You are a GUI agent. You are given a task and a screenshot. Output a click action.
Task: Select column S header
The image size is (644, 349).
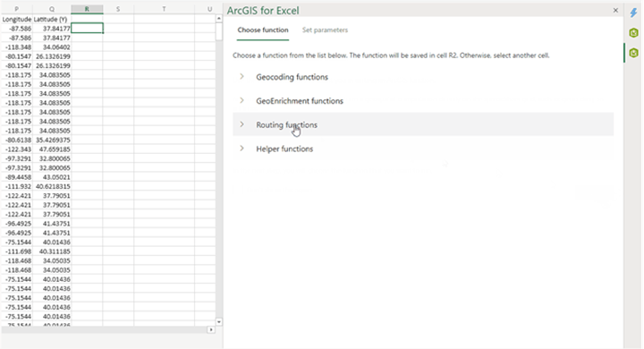tap(118, 9)
